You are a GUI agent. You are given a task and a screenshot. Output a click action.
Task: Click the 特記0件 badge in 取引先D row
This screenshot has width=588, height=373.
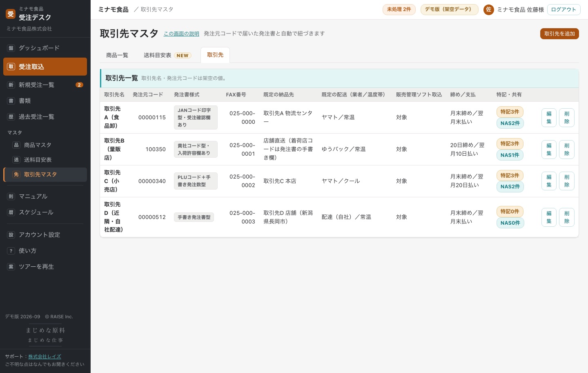click(x=510, y=212)
